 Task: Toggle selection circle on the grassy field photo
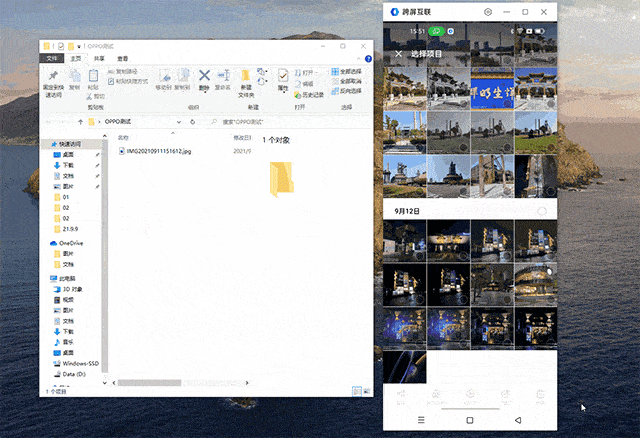[x=551, y=147]
